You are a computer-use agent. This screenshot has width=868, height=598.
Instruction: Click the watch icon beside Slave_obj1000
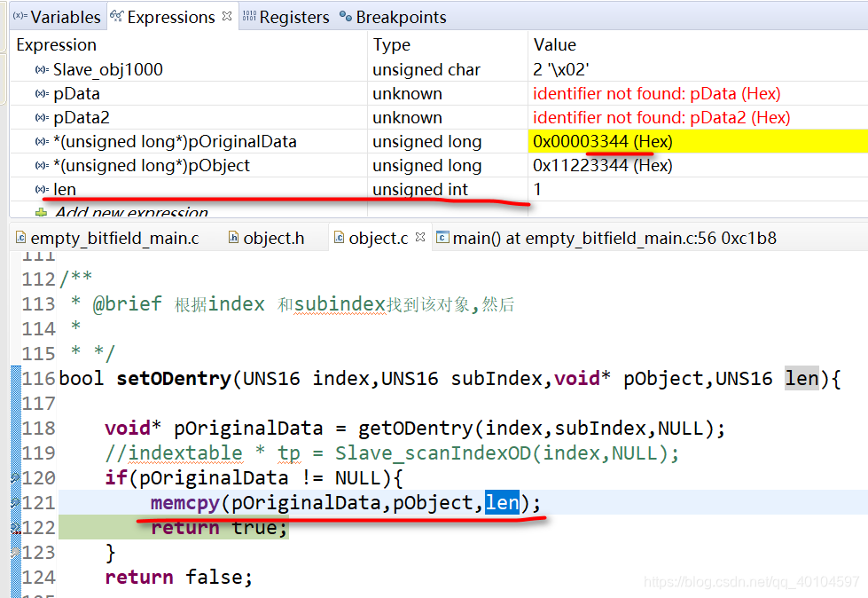42,70
